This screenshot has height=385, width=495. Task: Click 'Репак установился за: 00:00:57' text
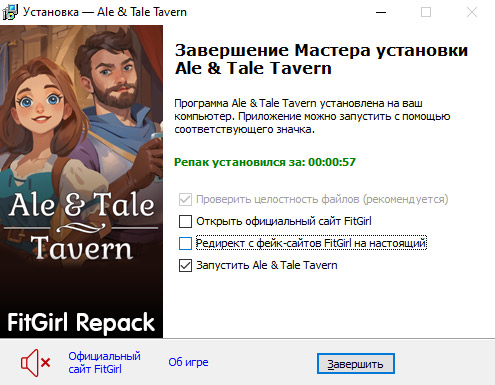tap(265, 162)
